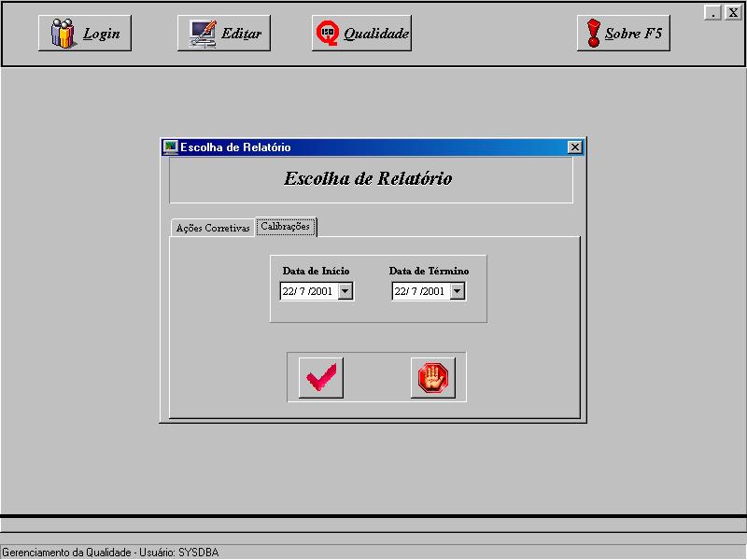This screenshot has width=747, height=560.
Task: Switch to the Ações Corretivas tab
Action: point(213,229)
